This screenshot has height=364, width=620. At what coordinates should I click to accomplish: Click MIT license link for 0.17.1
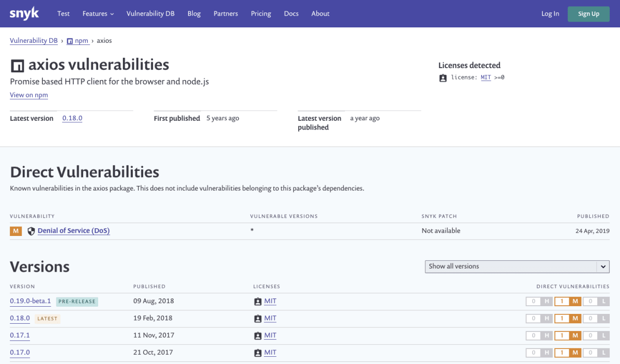click(270, 335)
